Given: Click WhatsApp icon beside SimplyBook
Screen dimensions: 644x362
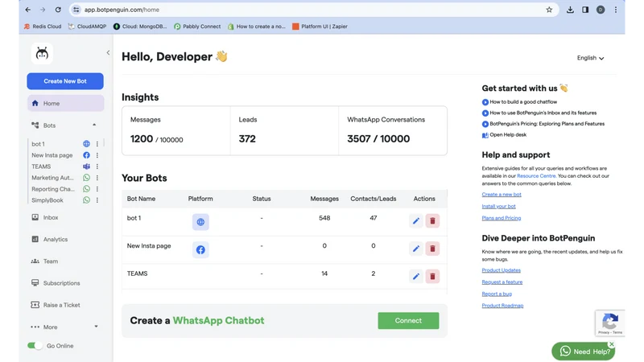Looking at the screenshot, I should click(x=86, y=200).
